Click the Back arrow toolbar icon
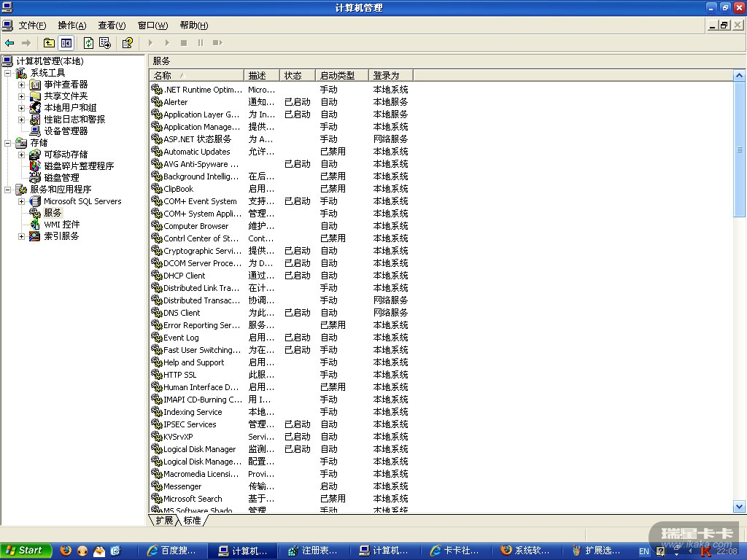 point(9,43)
